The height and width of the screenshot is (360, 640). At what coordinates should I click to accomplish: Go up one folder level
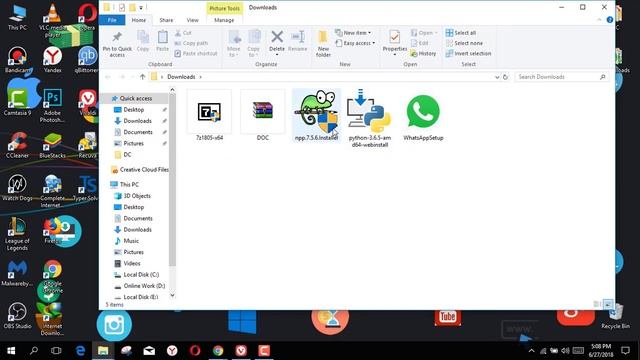pos(142,77)
